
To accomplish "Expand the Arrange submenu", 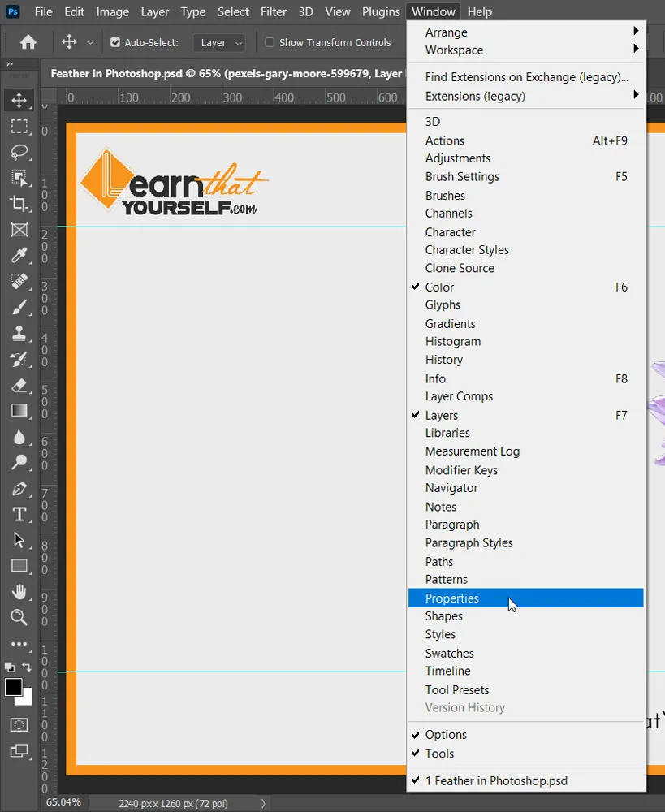I will point(446,32).
